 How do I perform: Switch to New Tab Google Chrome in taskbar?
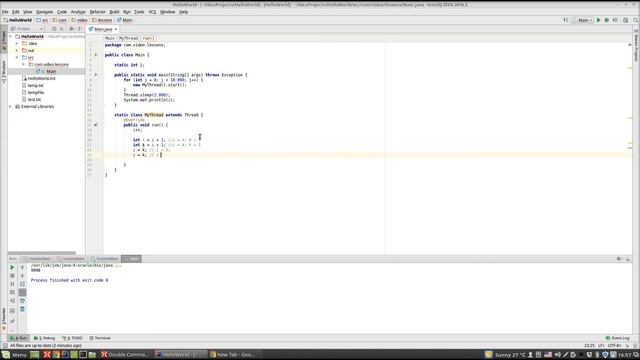click(233, 355)
